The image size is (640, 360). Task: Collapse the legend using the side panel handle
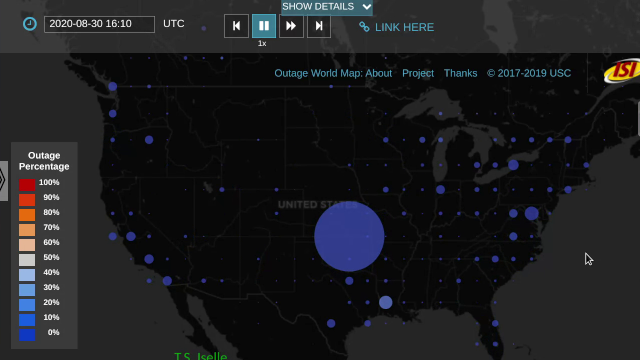(x=3, y=180)
